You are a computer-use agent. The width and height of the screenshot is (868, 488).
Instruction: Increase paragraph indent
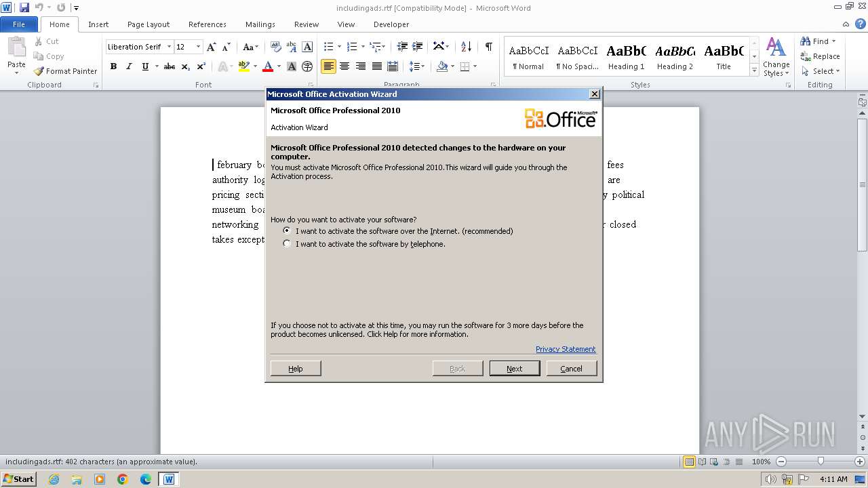(x=418, y=47)
